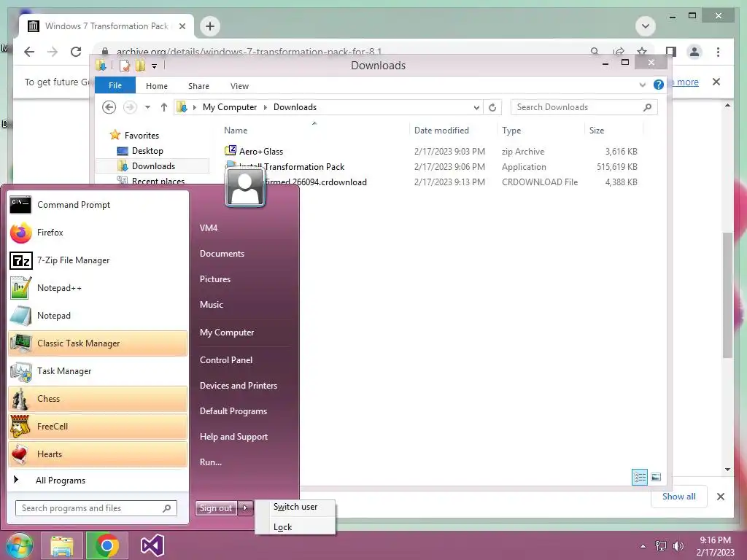
Task: Click the network tray icon
Action: [661, 546]
